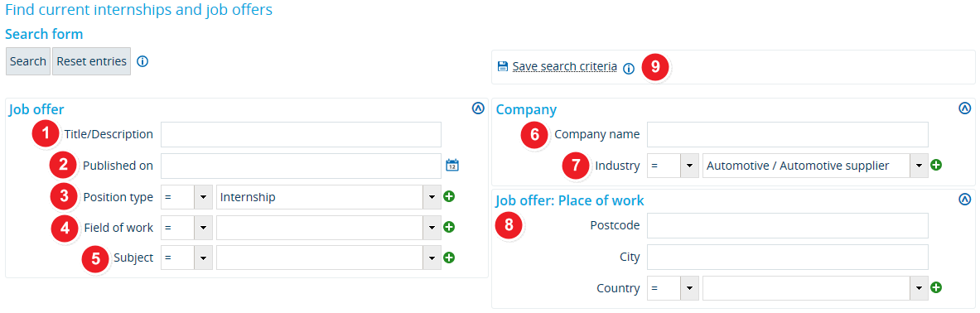
Task: Add another Subject criterion
Action: pos(449,258)
